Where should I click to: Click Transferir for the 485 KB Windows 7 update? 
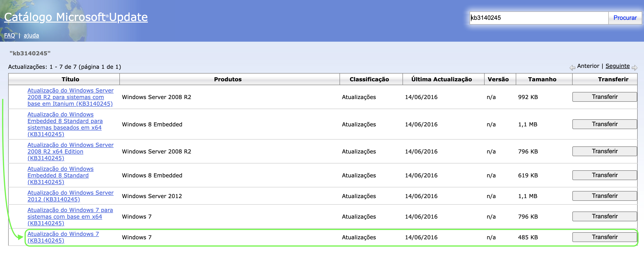(604, 237)
